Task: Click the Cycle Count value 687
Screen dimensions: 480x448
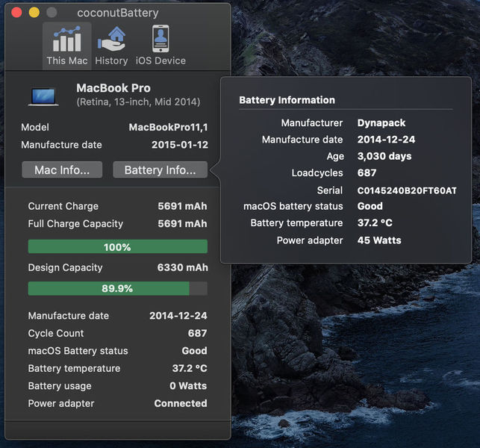Action: (197, 333)
